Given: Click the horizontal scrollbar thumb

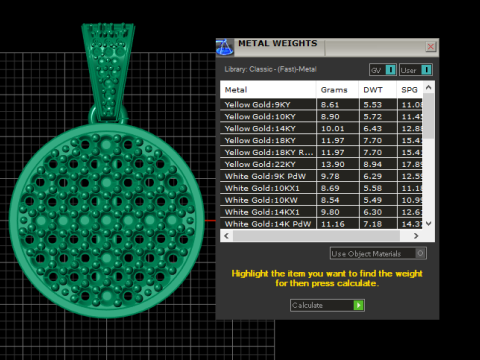Looking at the screenshot, I should point(316,236).
